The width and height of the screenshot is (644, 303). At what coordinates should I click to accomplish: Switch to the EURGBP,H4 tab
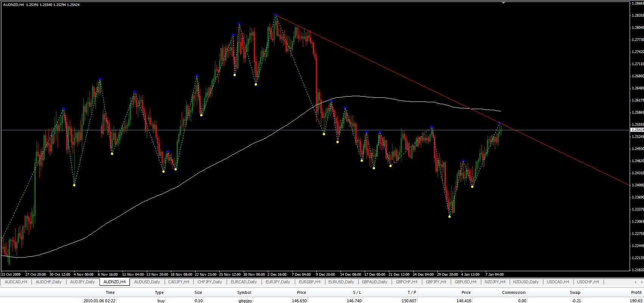(x=310, y=282)
